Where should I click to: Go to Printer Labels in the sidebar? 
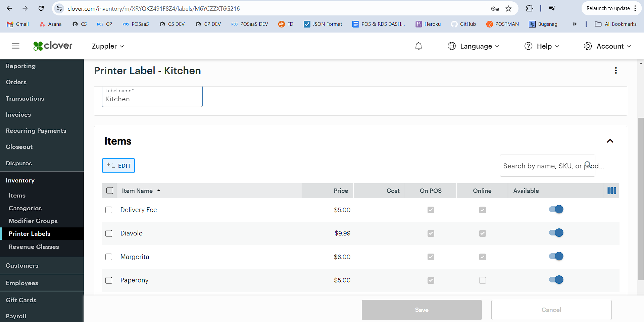click(x=42, y=234)
